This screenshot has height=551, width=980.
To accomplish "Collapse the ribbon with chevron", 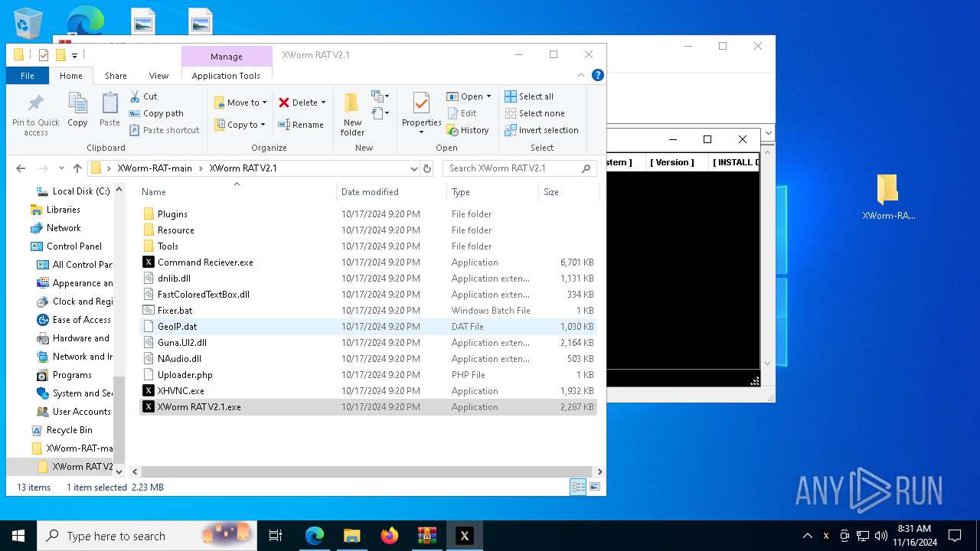I will [582, 75].
